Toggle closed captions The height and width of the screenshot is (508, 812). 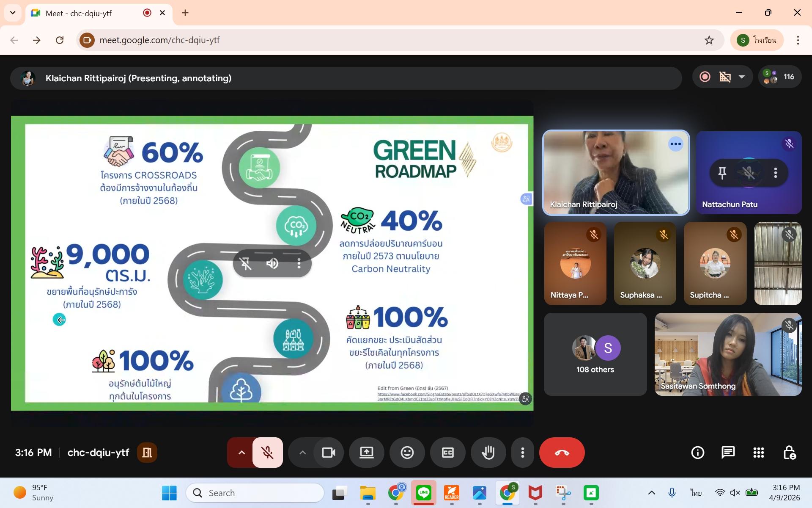(x=447, y=453)
